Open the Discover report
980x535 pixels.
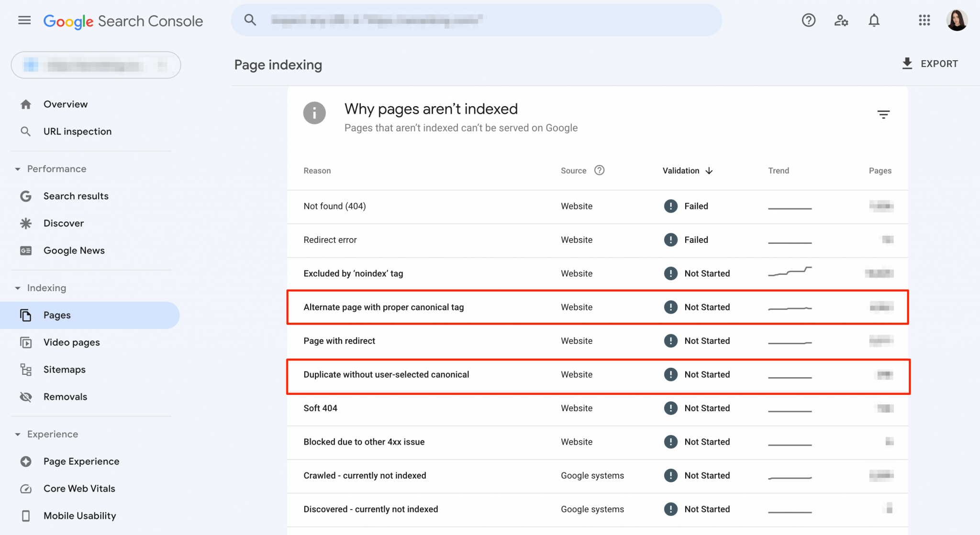tap(63, 223)
